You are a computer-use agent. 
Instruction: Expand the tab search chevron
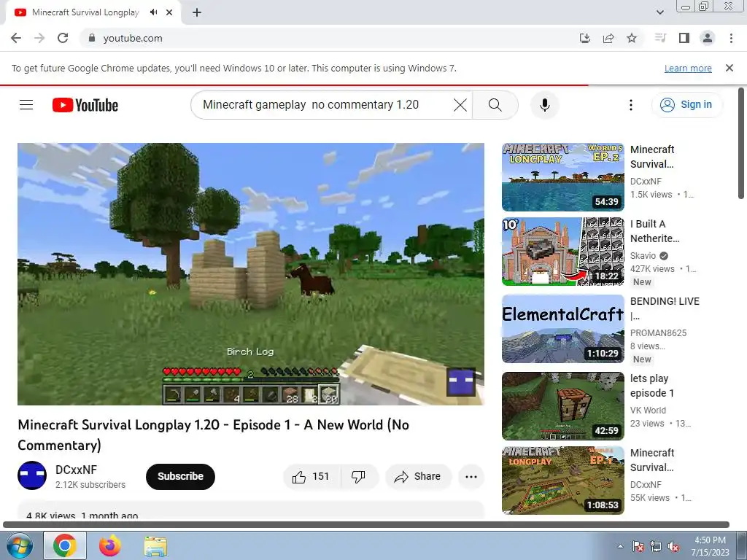point(659,12)
